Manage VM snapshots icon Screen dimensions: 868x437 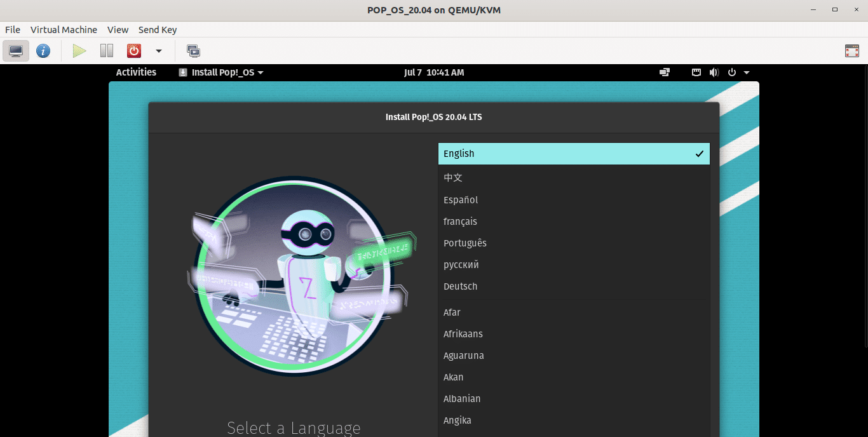tap(193, 51)
